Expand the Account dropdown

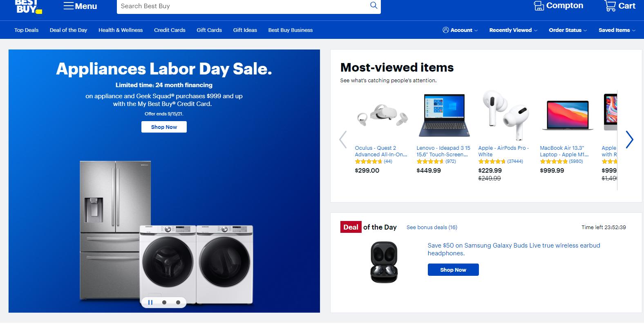tap(460, 30)
